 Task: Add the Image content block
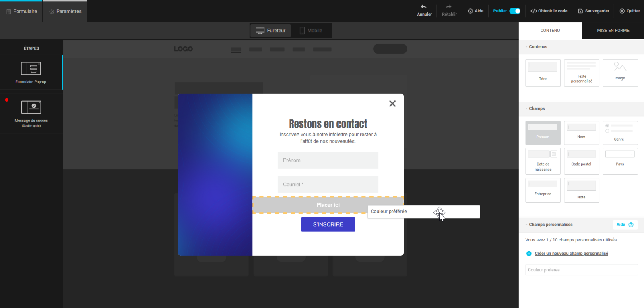click(620, 73)
